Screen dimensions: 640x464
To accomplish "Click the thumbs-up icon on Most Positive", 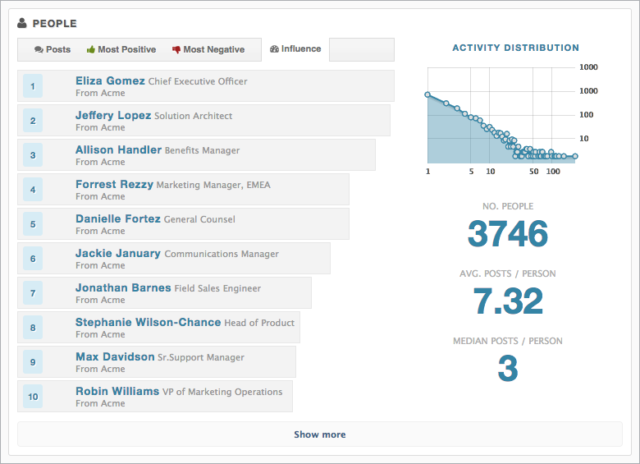I will coord(92,49).
